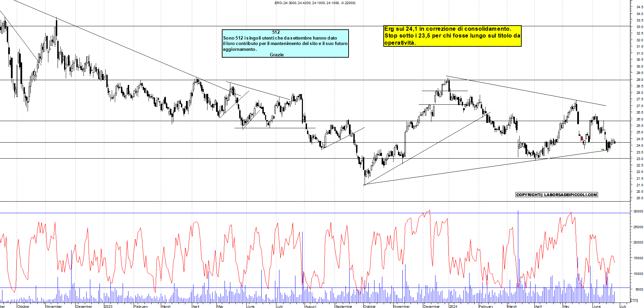This screenshot has height=308, width=644.
Task: Click the 33.0 price axis label
Action: [640, 27]
